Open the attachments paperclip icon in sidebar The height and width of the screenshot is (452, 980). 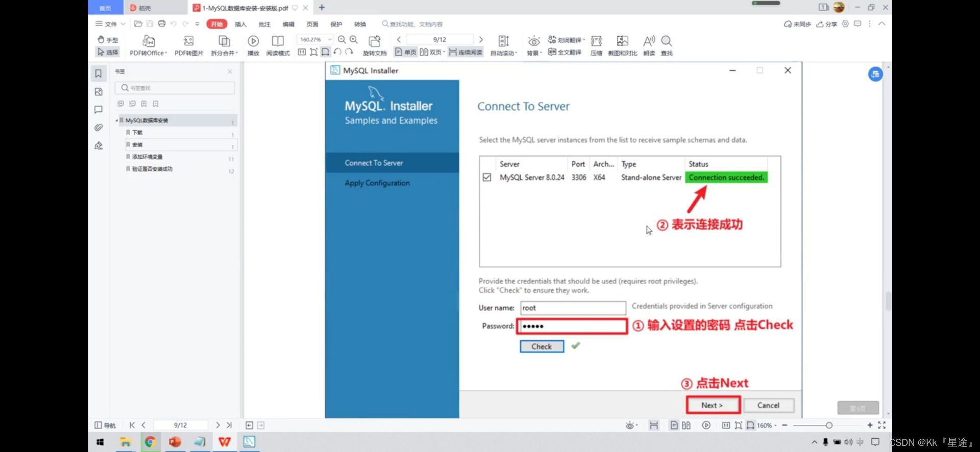(x=99, y=128)
